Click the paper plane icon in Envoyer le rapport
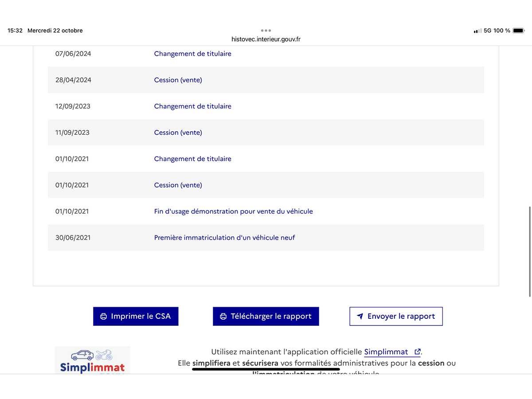532x399 pixels. pyautogui.click(x=360, y=317)
